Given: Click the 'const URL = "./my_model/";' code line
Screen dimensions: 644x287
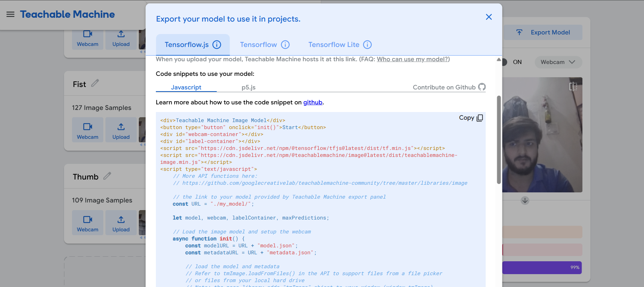Looking at the screenshot, I should click(213, 204).
